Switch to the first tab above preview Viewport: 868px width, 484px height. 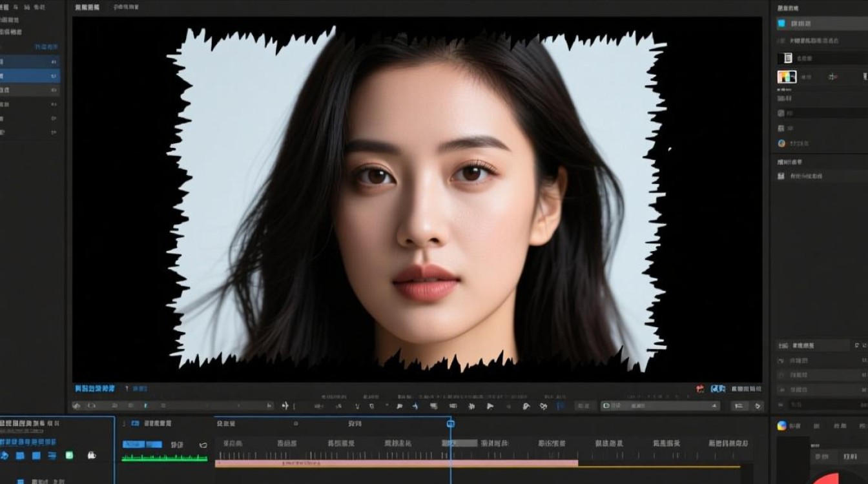87,8
